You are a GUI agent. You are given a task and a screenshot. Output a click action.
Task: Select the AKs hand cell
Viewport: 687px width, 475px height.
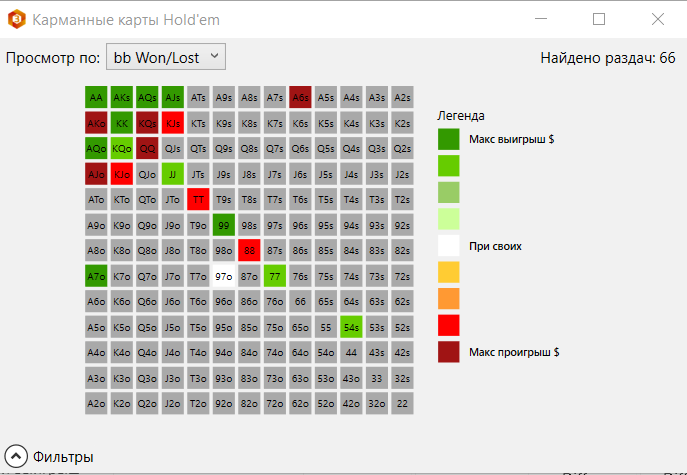pos(121,97)
